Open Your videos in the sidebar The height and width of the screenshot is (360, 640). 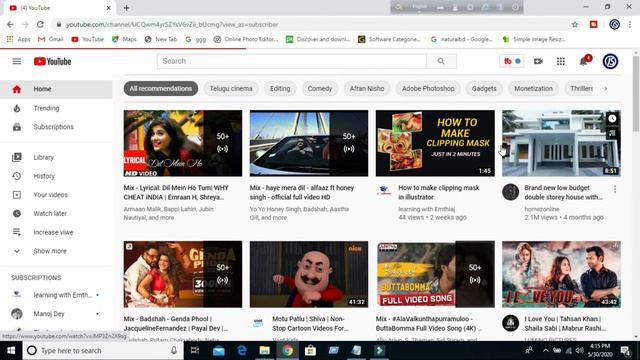(56, 195)
